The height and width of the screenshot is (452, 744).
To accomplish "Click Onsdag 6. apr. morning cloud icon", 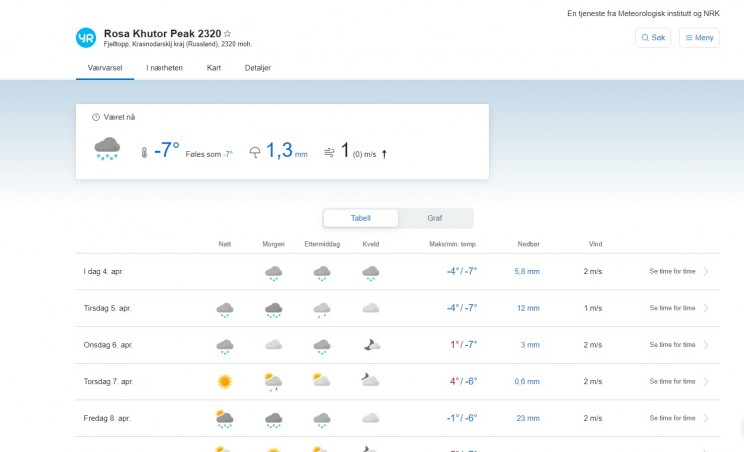I will click(x=274, y=345).
